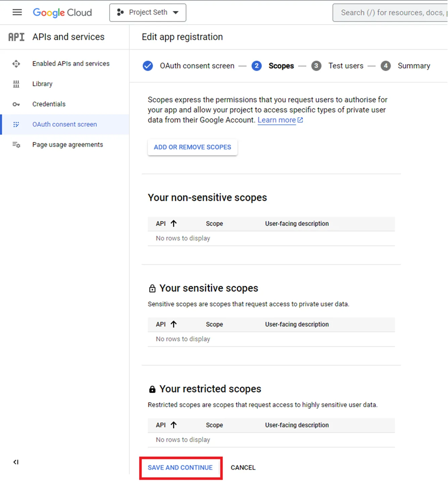Collapse the sidebar with the arrow icon
448x489 pixels.
16,462
